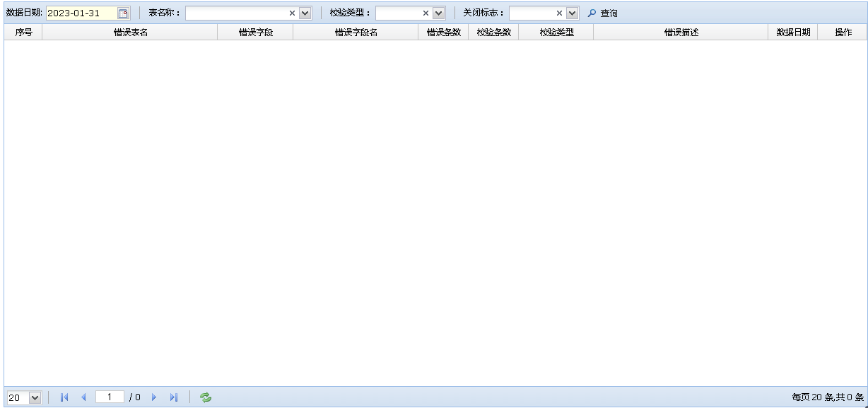868x408 pixels.
Task: Go to the first page of results
Action: [64, 397]
